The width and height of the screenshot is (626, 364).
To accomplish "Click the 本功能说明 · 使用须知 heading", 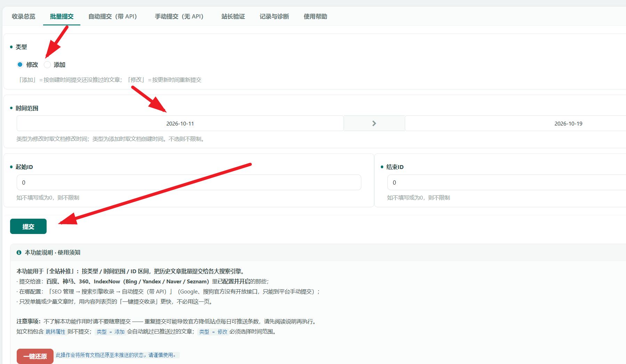I will (53, 253).
